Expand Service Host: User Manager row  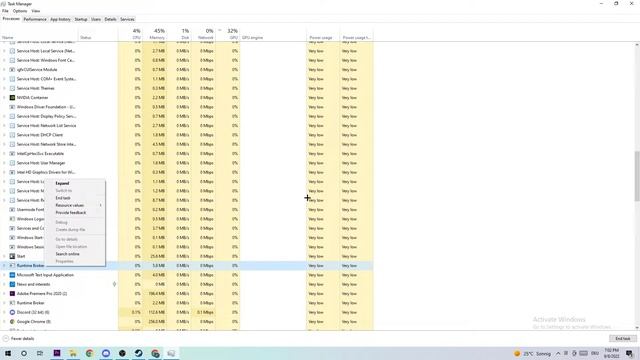click(4, 163)
